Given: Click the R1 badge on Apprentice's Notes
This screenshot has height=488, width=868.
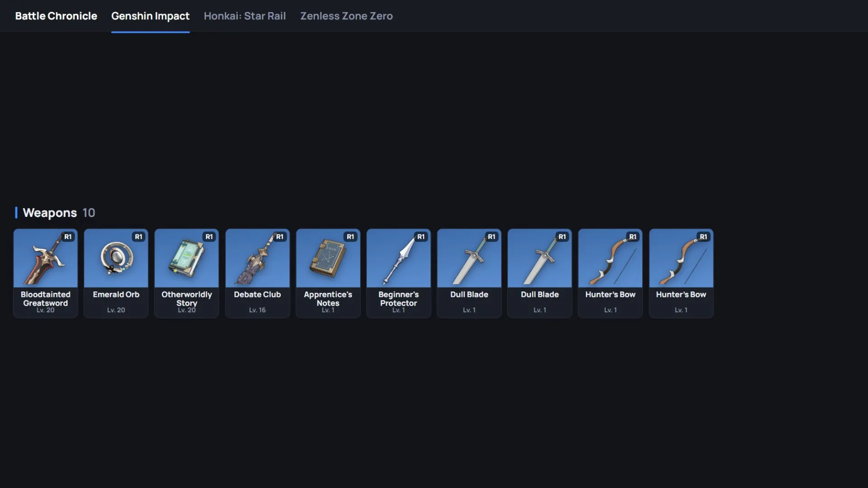Looking at the screenshot, I should pos(350,237).
